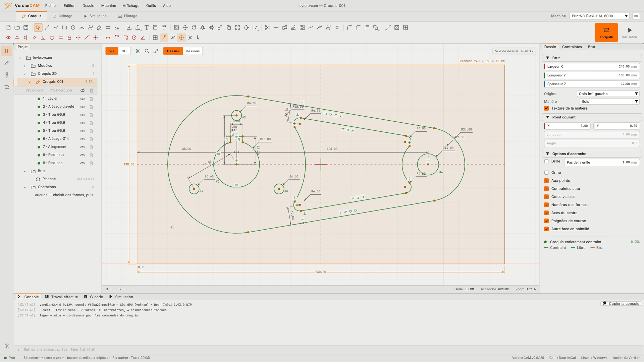Click the Lock/fix constraint icon
This screenshot has height=362, width=644.
click(x=69, y=38)
